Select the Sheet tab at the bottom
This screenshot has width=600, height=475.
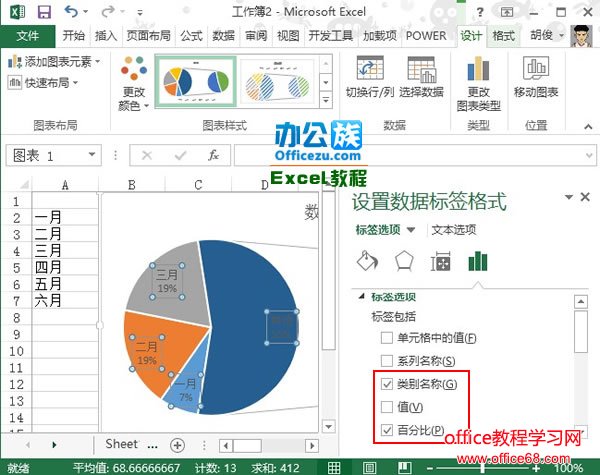[x=122, y=444]
